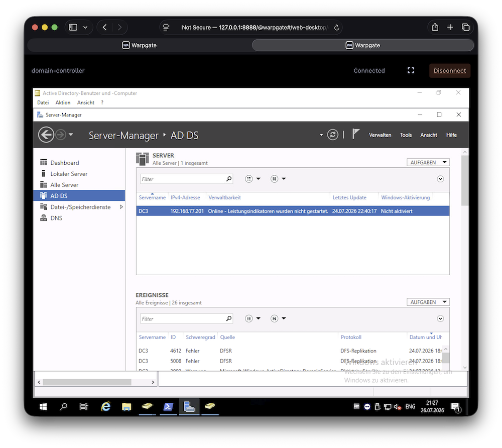Open AUFGABEN dropdown in SERVER section
Screen dimensions: 502x448
(428, 162)
